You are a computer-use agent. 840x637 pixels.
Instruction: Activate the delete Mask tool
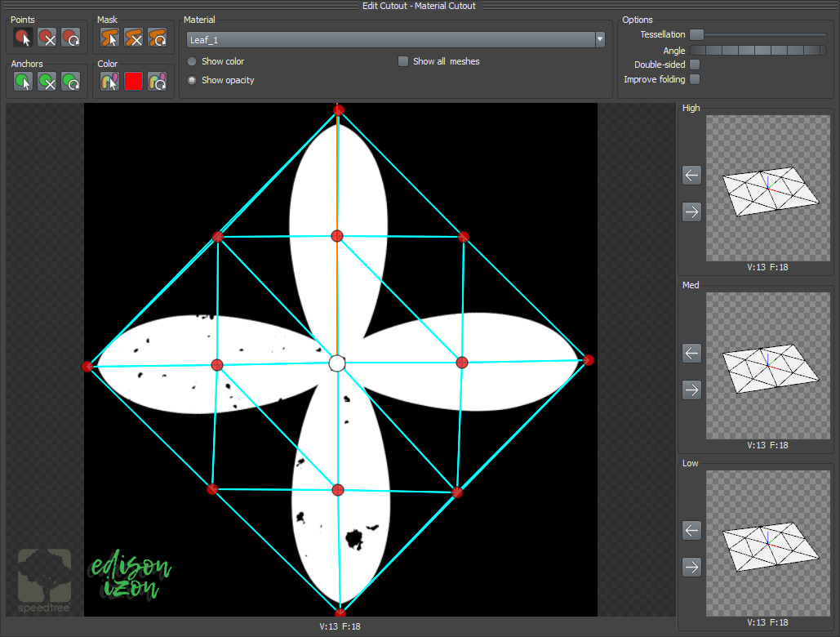(131, 36)
